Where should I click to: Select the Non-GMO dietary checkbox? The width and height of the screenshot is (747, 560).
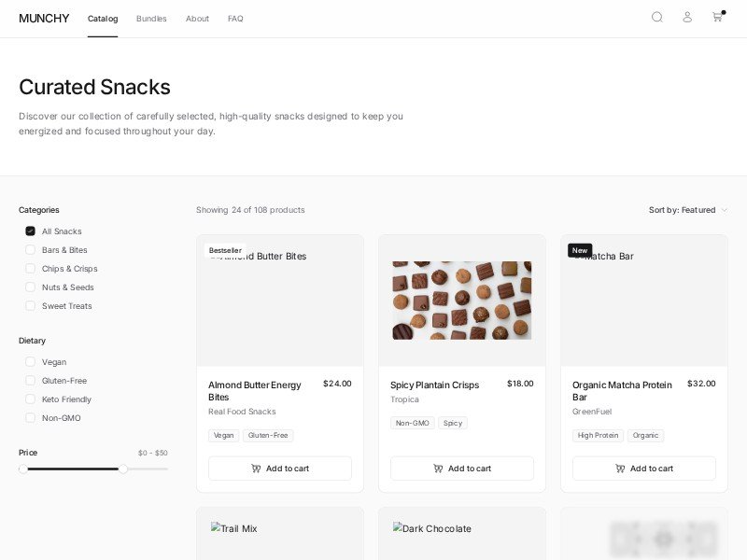click(x=30, y=418)
